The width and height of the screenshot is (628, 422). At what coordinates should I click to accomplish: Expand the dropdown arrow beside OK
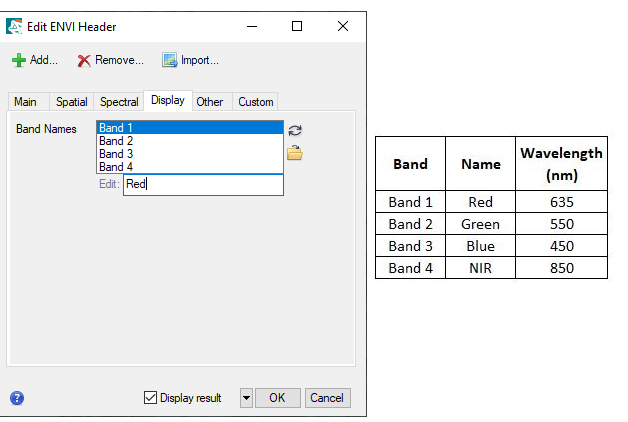tap(246, 398)
